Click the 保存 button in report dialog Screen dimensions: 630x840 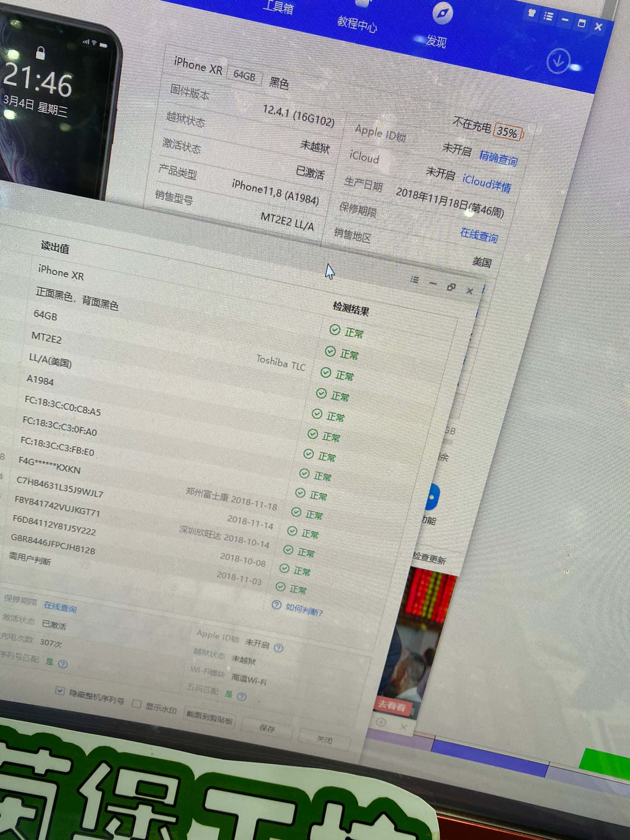(x=267, y=728)
